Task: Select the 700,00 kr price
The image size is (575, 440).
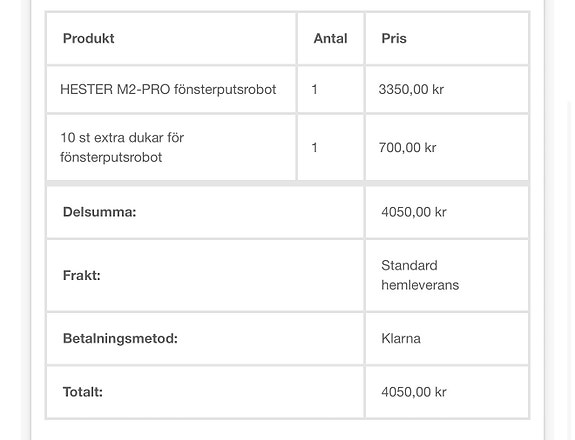Action: (x=407, y=147)
